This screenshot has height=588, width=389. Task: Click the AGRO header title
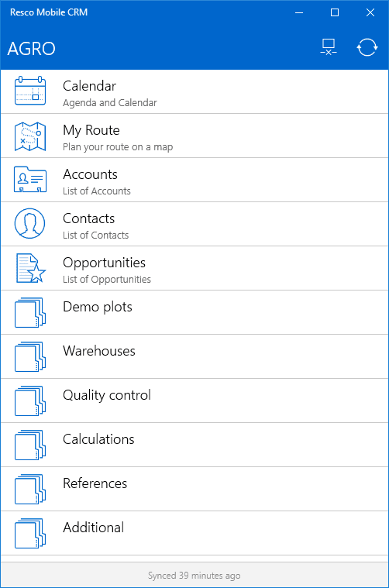[32, 48]
